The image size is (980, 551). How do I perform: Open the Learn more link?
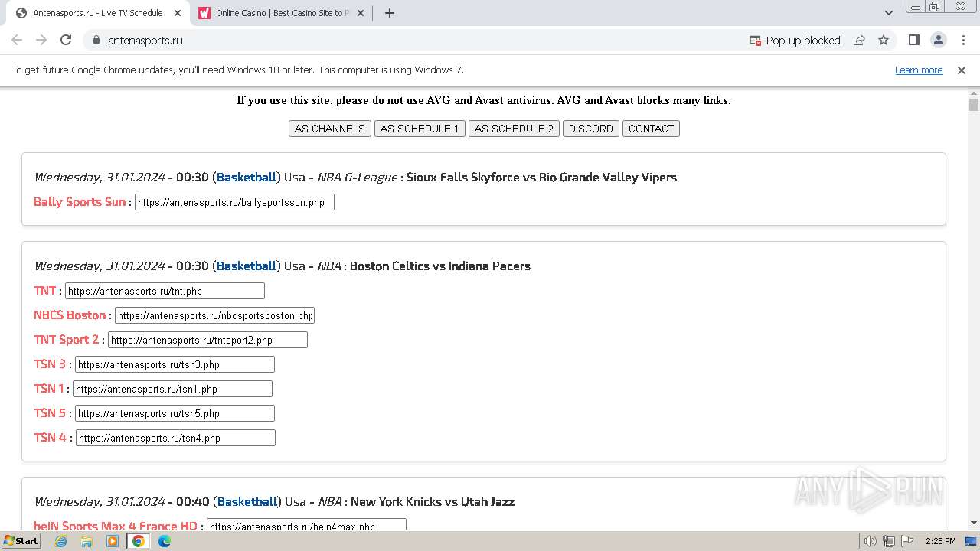pyautogui.click(x=919, y=70)
